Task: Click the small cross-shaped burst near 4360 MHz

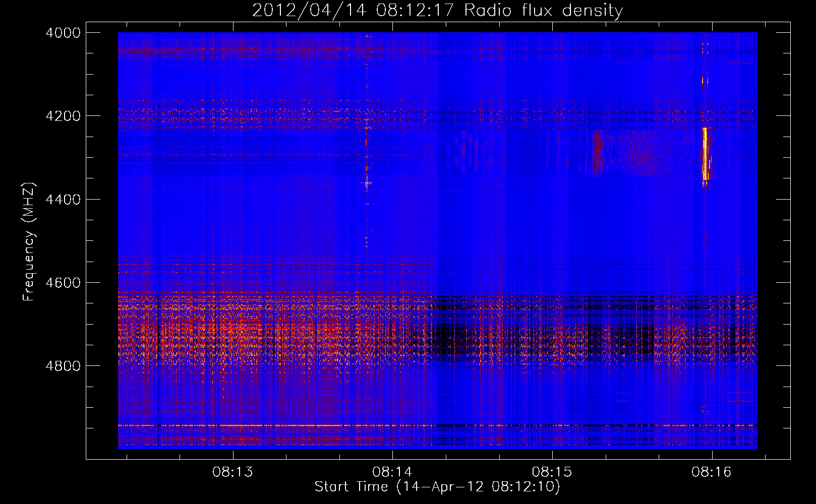Action: pyautogui.click(x=367, y=183)
